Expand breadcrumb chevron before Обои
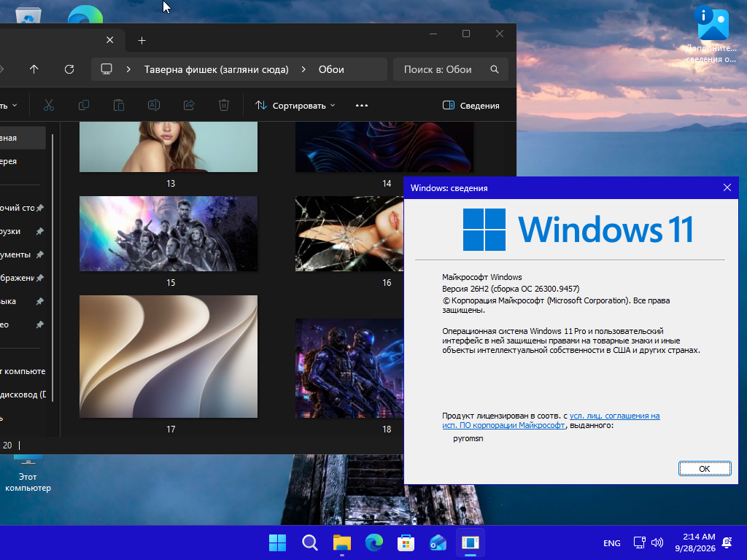Screen dimensions: 747x560 304,69
